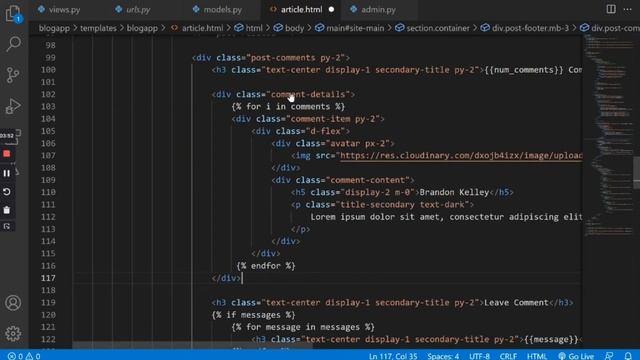
Task: Click the "{% if messages %}" line
Action: 253,315
